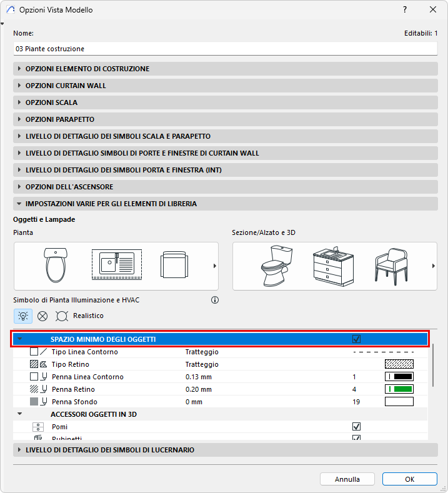The width and height of the screenshot is (448, 493).
Task: Collapse Spazio Minimo Degli Oggetti group
Action: point(20,339)
